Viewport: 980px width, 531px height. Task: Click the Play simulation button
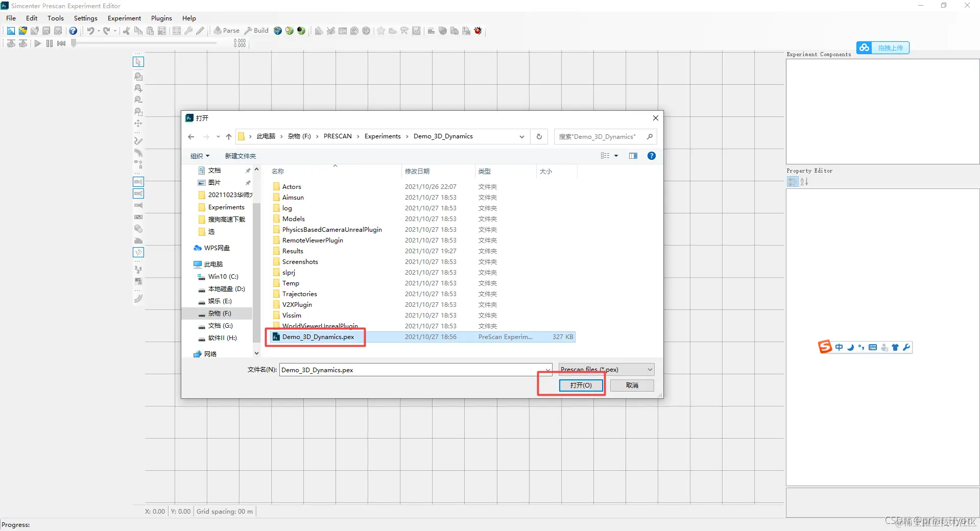click(x=37, y=43)
